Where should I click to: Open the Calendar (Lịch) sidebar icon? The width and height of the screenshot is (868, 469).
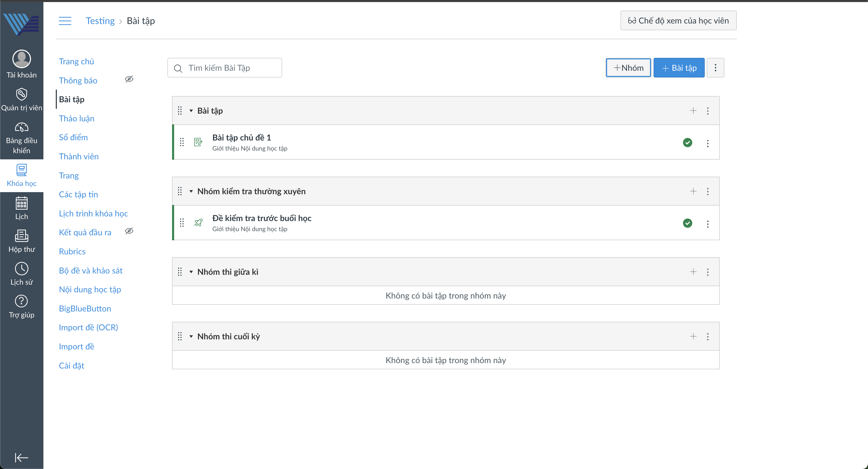[x=21, y=203]
